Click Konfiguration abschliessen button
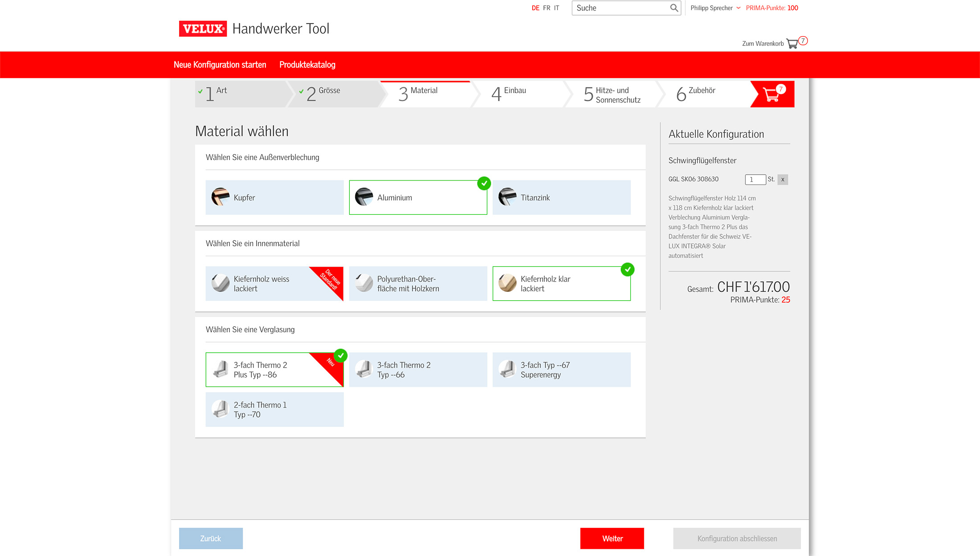Viewport: 980px width, 556px height. coord(737,539)
